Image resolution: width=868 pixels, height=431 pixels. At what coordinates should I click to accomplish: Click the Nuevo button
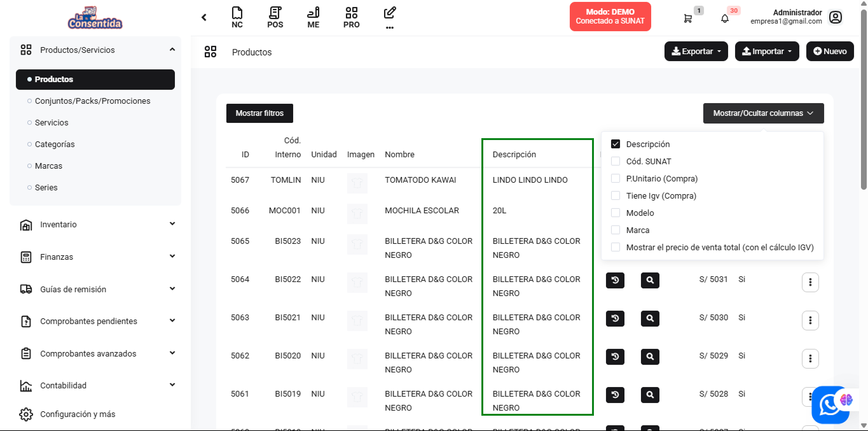(x=830, y=52)
